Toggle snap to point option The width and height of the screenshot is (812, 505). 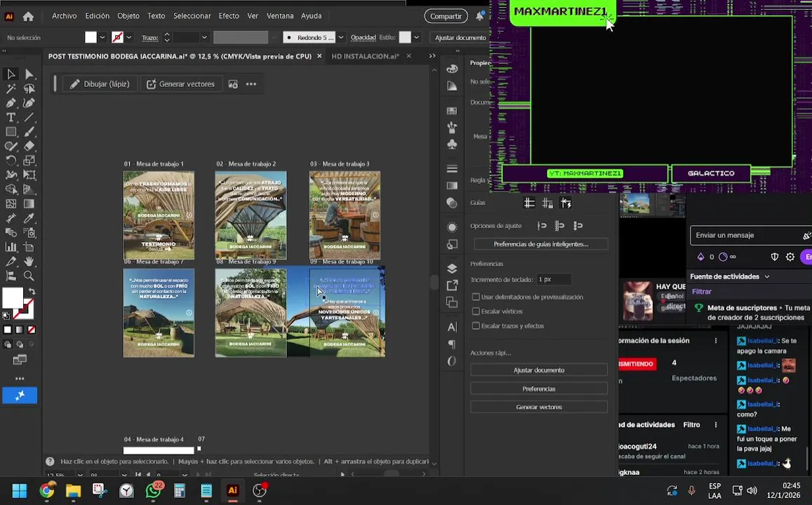pyautogui.click(x=542, y=226)
